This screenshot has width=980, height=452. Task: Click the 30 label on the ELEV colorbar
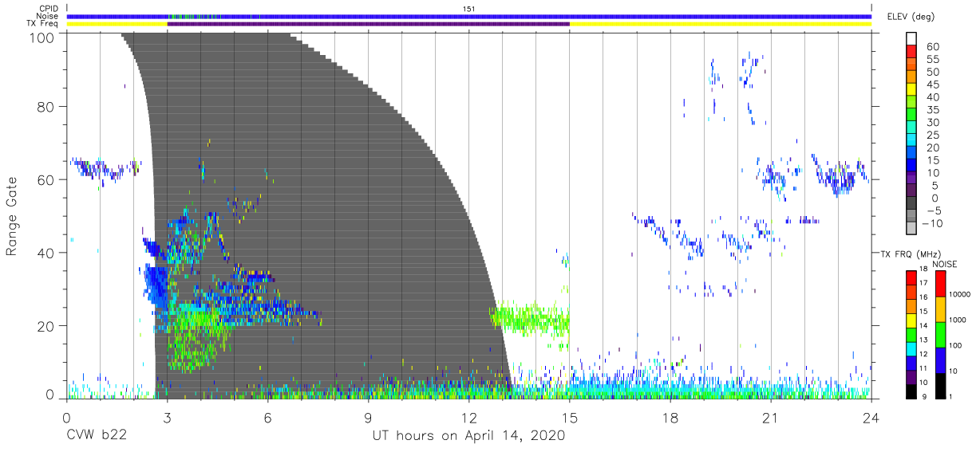(x=932, y=123)
